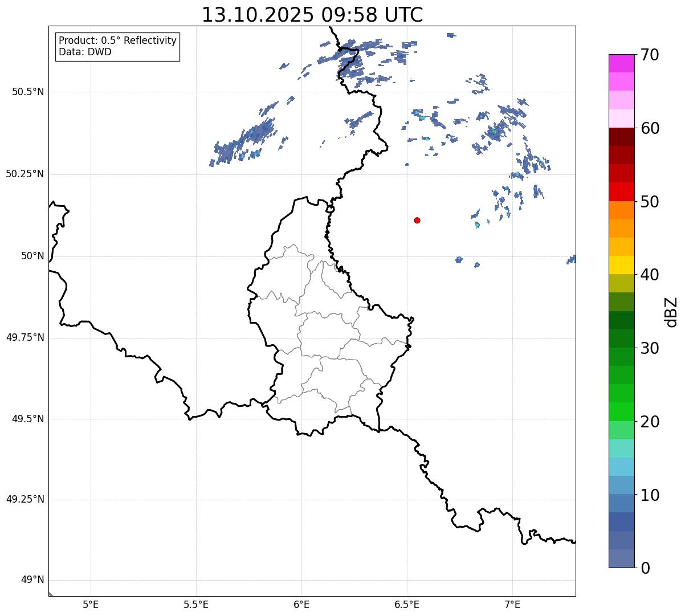Click the 50 tick label on colorbar
The image size is (685, 616).
click(x=649, y=202)
